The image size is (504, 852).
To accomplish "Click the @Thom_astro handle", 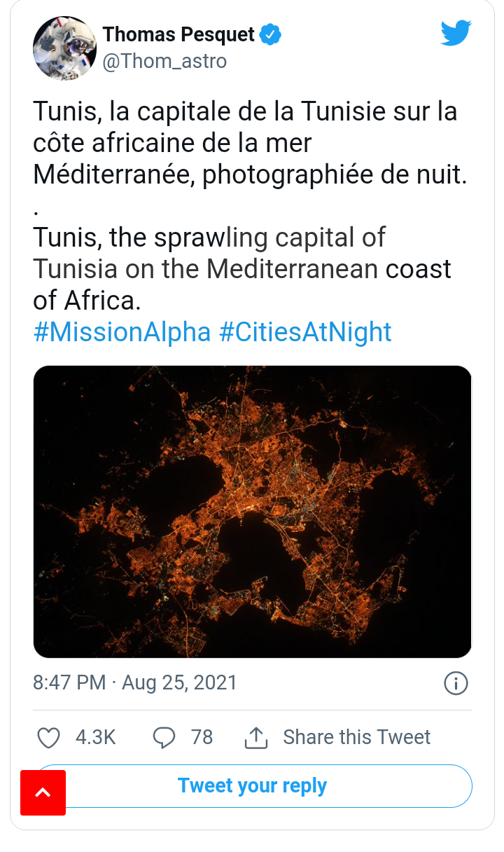I will [x=164, y=62].
